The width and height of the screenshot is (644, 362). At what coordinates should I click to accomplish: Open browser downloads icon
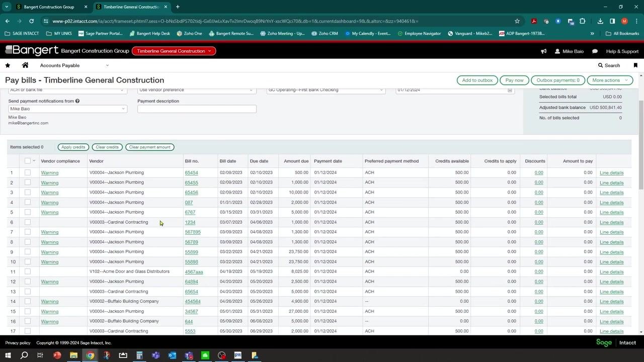[600, 21]
